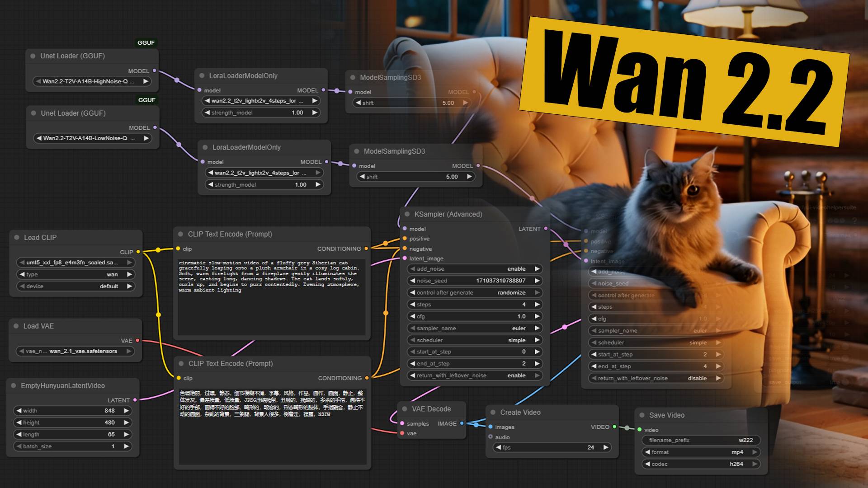Collapse the Unet Loader HighNoise node dot
Viewport: 868px width, 488px height.
33,56
